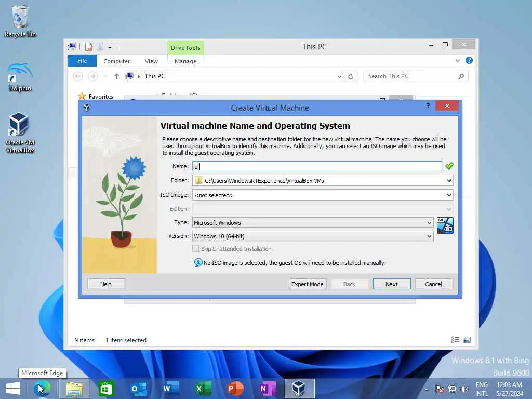Screen dimensions: 532x399
Task: Click the Search This PC box
Action: pyautogui.click(x=416, y=76)
